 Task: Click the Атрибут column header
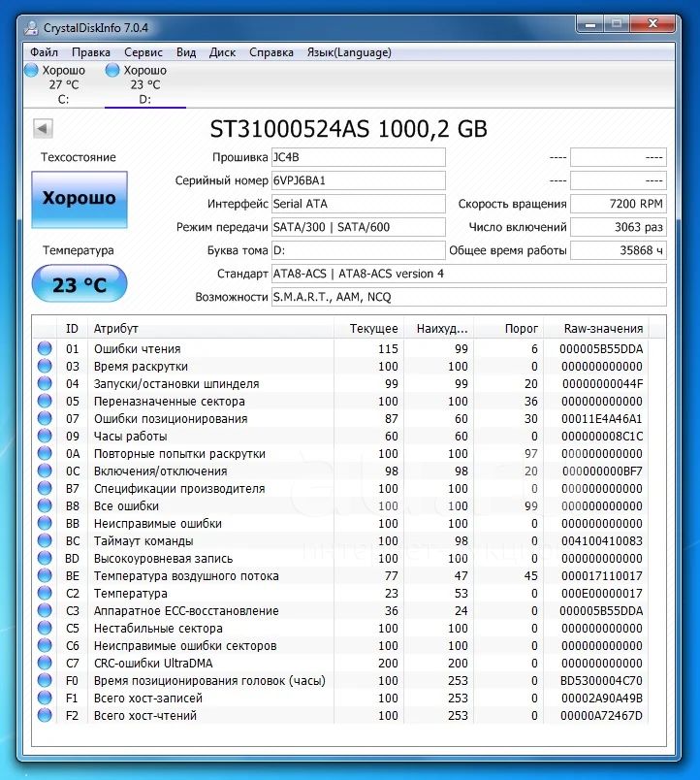pyautogui.click(x=210, y=328)
